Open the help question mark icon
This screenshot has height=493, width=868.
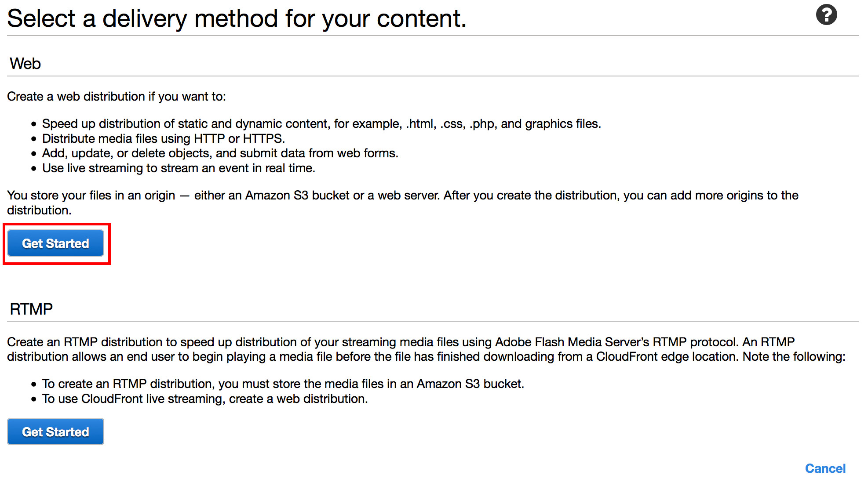pos(826,15)
